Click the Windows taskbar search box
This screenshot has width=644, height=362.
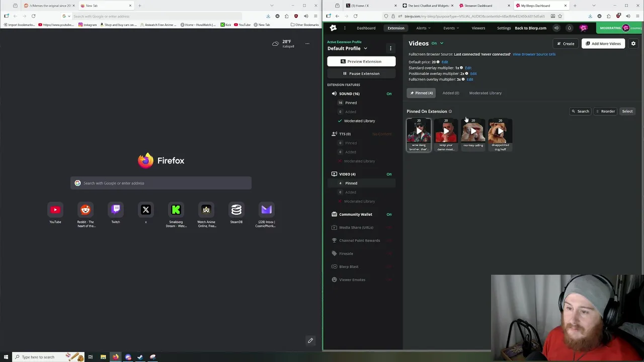pyautogui.click(x=48, y=357)
